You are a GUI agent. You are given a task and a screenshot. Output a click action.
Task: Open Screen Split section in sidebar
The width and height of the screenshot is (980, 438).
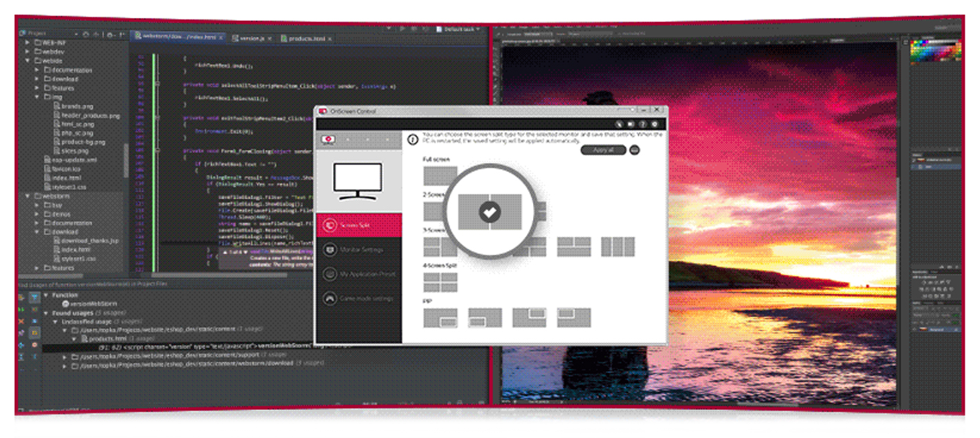pyautogui.click(x=359, y=225)
